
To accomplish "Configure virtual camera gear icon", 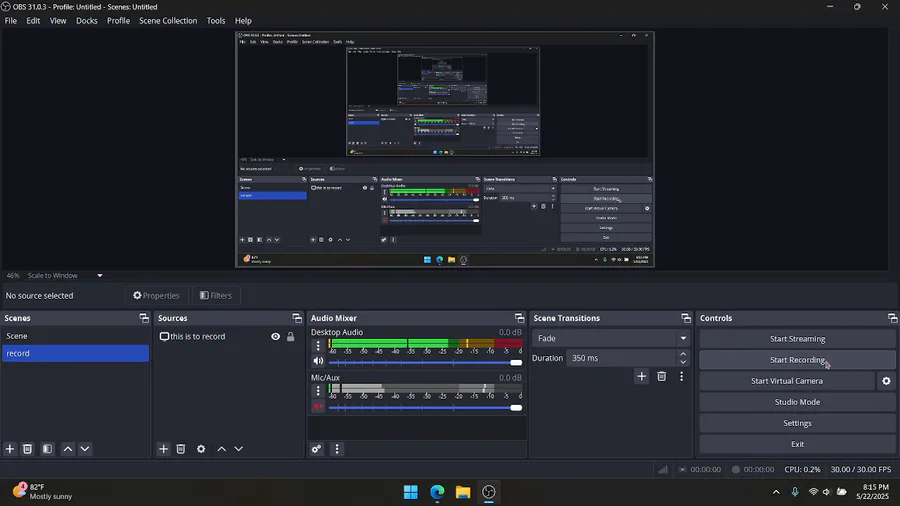I will pos(886,381).
